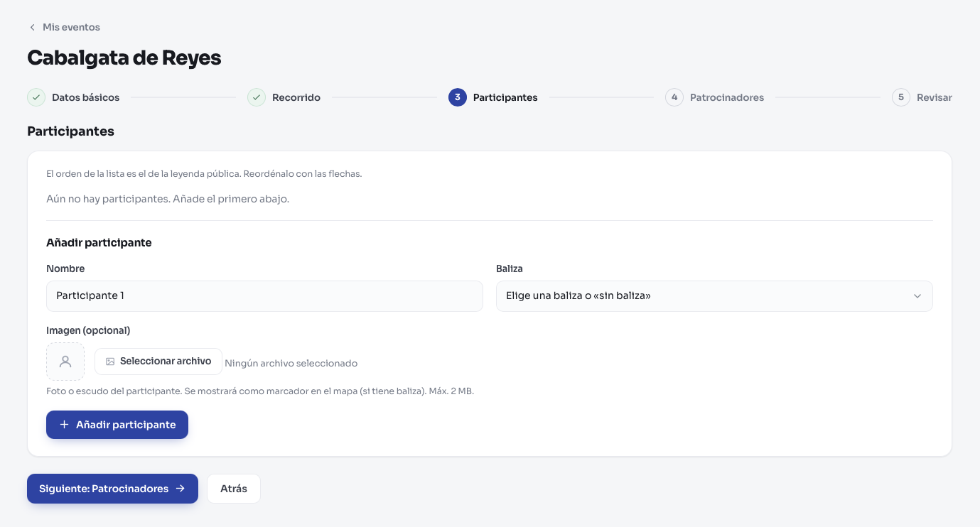Click the plus icon on Añadir participante
The image size is (980, 527).
(64, 425)
